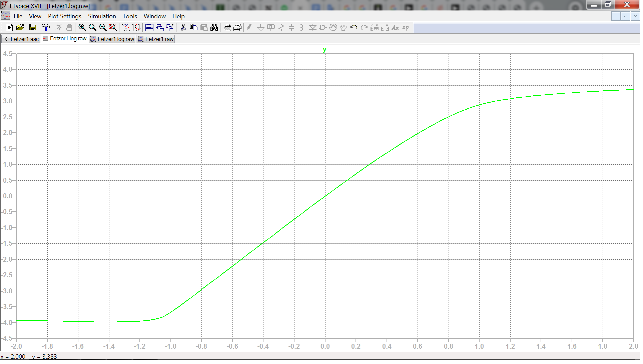Click the Zoom In magnifier icon

(x=82, y=28)
